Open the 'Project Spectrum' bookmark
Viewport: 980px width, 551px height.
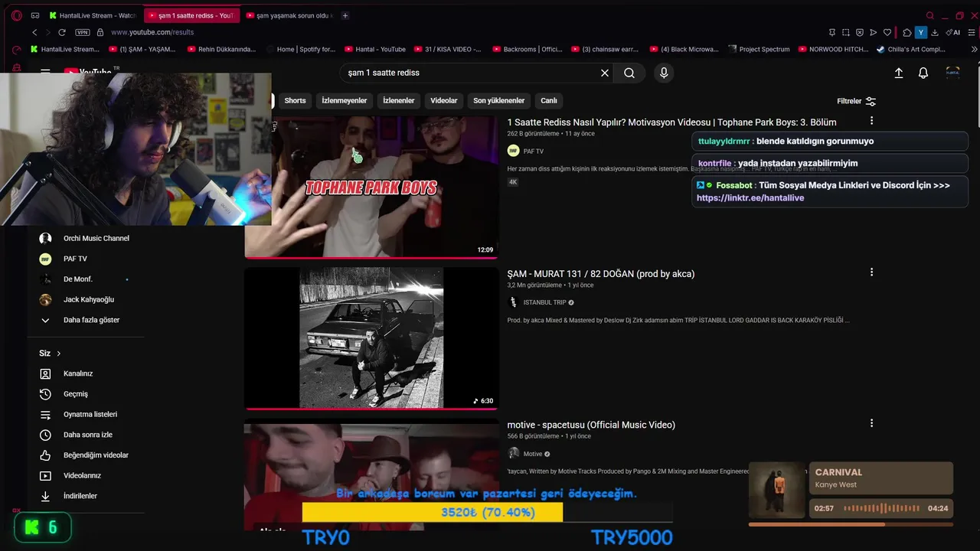[759, 49]
